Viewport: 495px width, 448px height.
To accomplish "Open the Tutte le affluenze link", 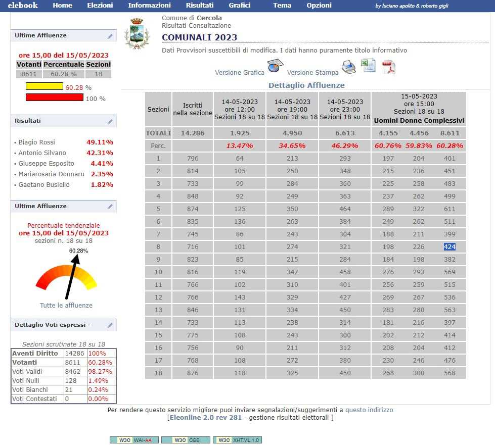I will tap(66, 305).
